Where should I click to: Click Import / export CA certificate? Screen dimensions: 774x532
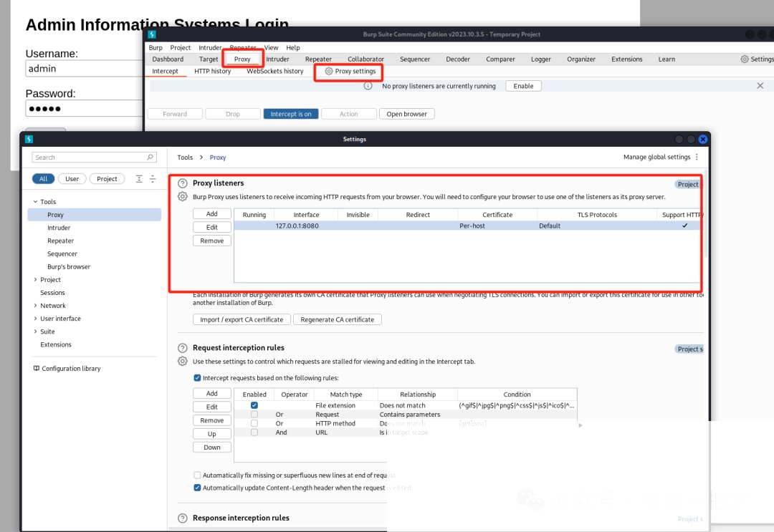(x=242, y=319)
